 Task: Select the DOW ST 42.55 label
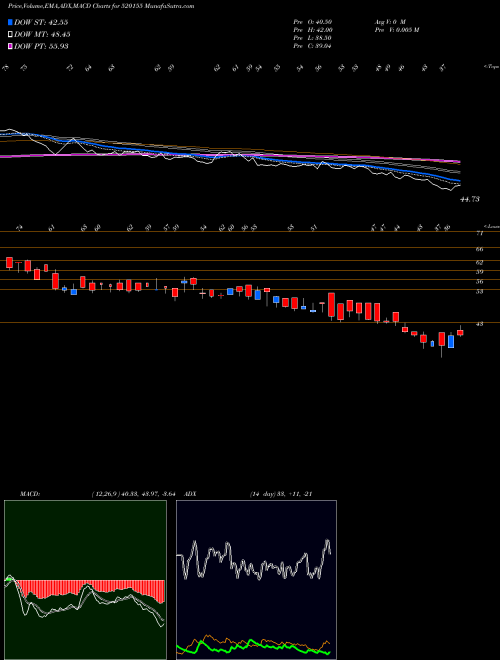point(41,22)
